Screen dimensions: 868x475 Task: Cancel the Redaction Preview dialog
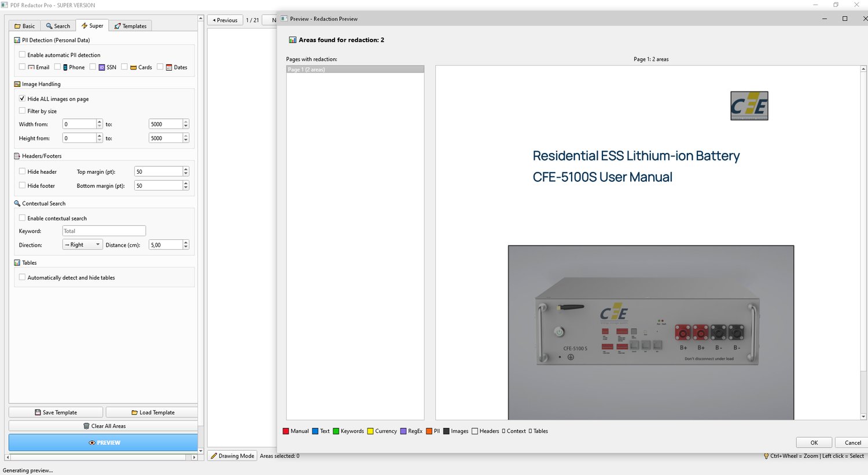(x=852, y=443)
